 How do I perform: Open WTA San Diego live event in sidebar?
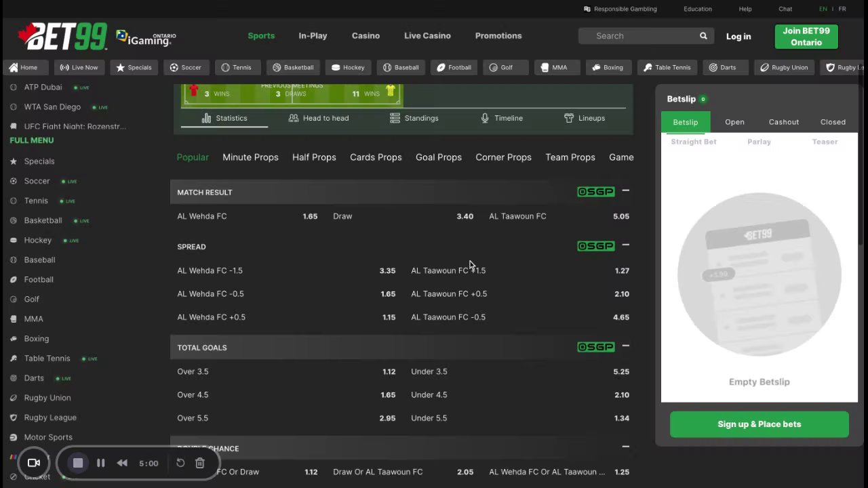[x=52, y=107]
